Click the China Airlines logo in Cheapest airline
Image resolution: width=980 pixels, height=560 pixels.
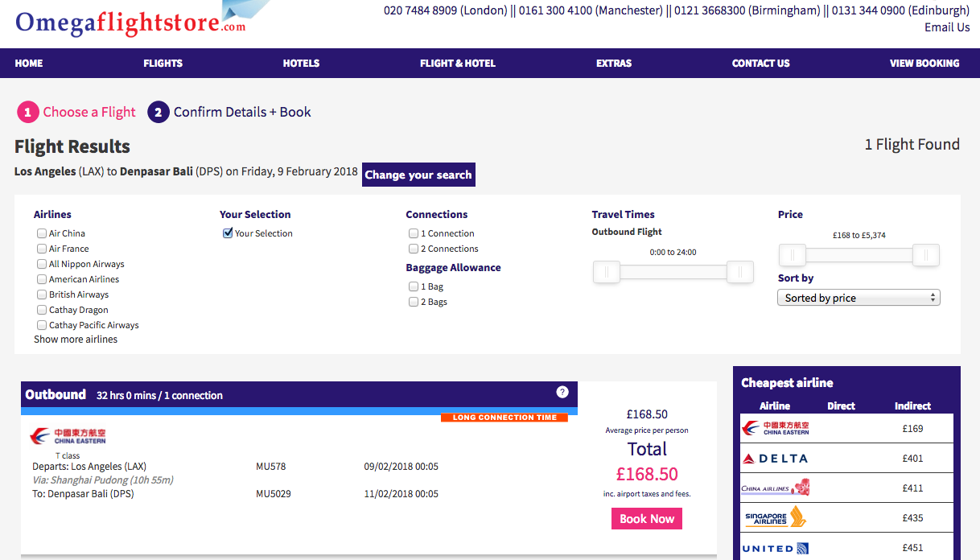coord(776,488)
